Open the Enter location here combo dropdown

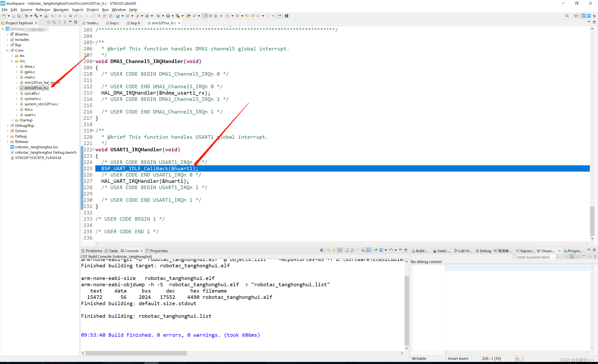point(553,257)
